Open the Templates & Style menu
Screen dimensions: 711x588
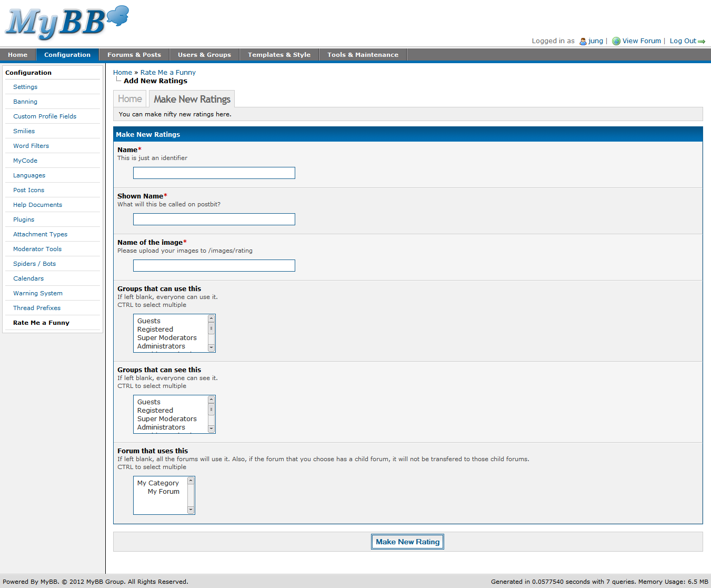279,55
